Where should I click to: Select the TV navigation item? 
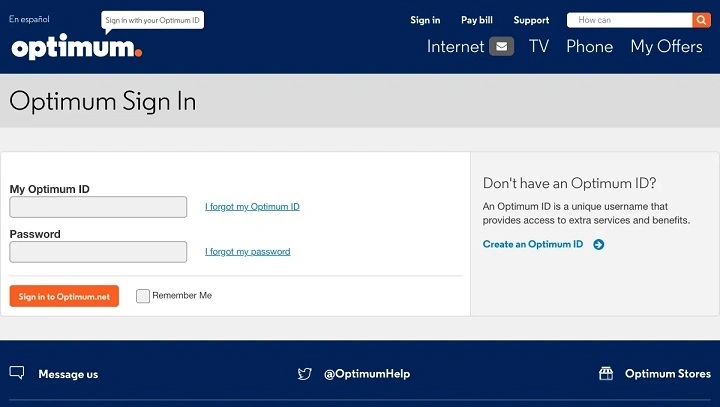539,46
